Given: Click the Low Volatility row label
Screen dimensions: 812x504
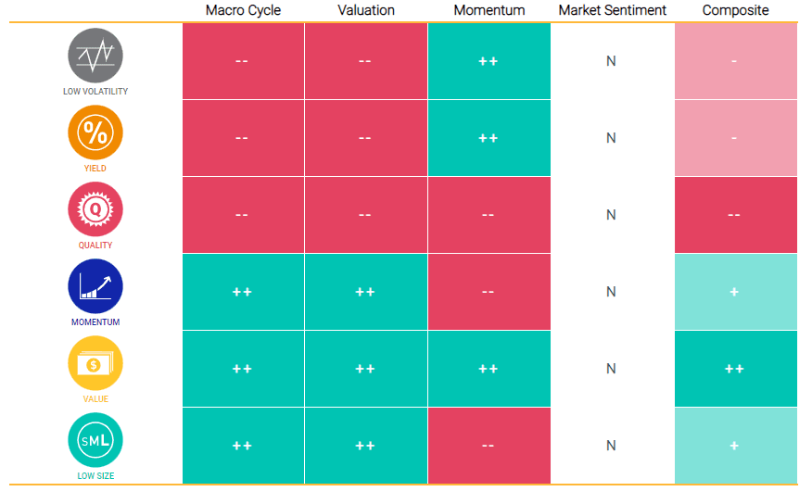Looking at the screenshot, I should click(95, 92).
